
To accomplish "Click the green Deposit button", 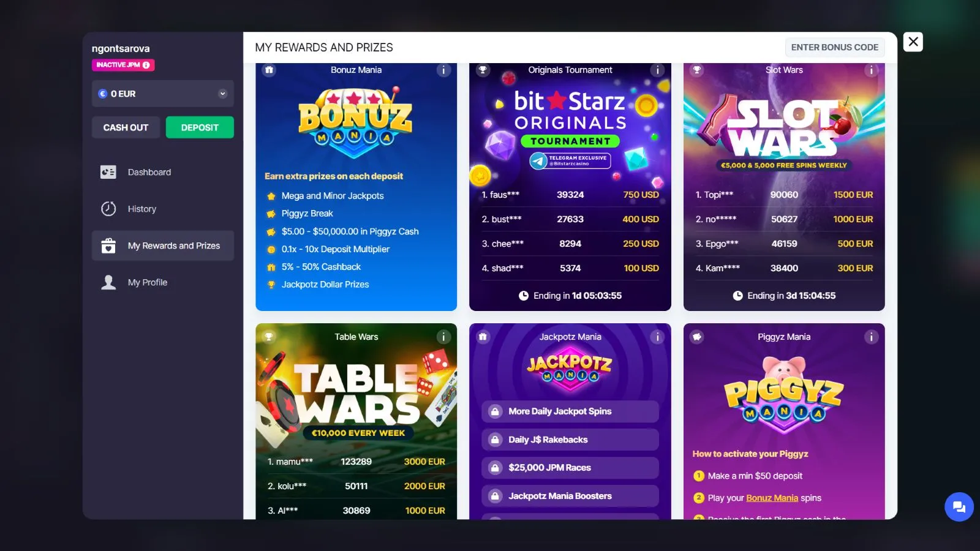I will click(200, 127).
